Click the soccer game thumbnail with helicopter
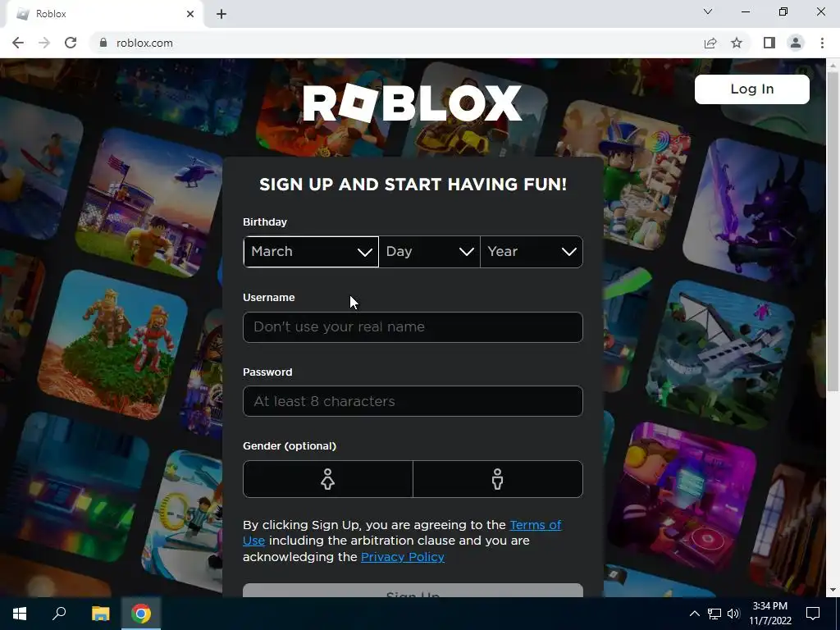Image resolution: width=840 pixels, height=630 pixels. (151, 203)
